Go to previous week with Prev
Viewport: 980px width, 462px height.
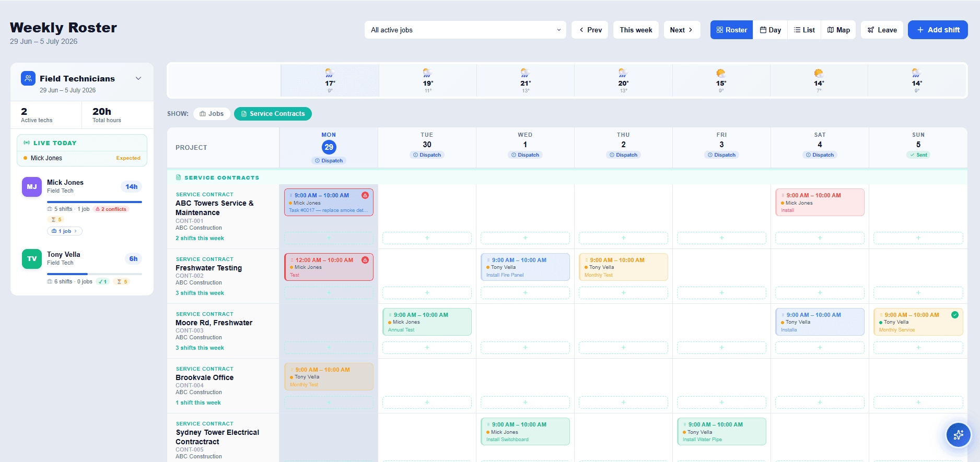pos(590,30)
